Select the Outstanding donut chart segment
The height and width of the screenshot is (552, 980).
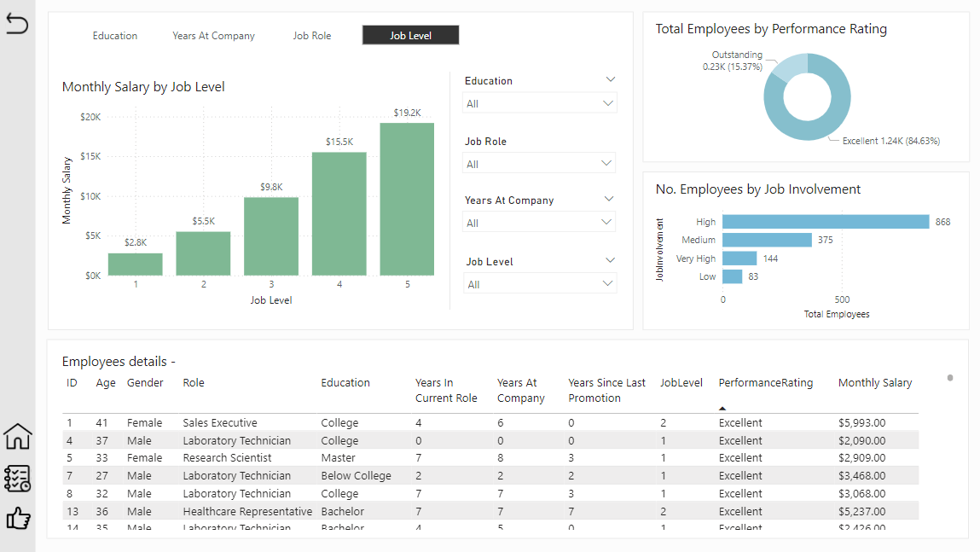791,67
